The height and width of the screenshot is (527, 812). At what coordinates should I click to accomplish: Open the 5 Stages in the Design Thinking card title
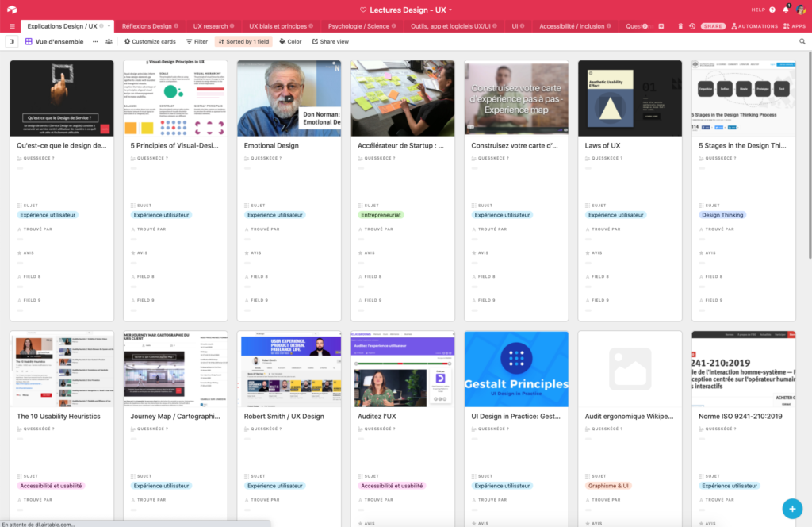pos(742,145)
